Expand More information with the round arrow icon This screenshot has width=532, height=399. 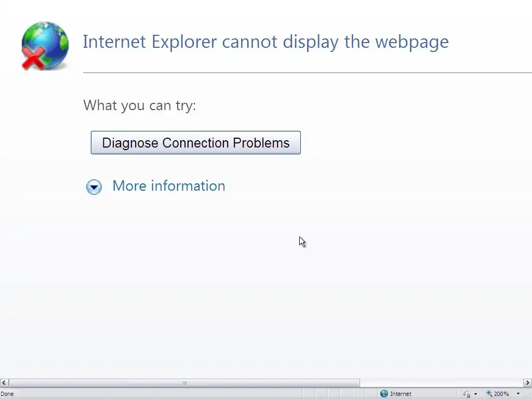[94, 187]
